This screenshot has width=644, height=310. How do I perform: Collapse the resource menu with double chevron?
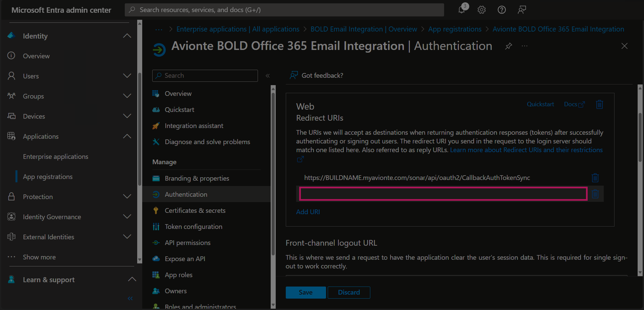268,76
